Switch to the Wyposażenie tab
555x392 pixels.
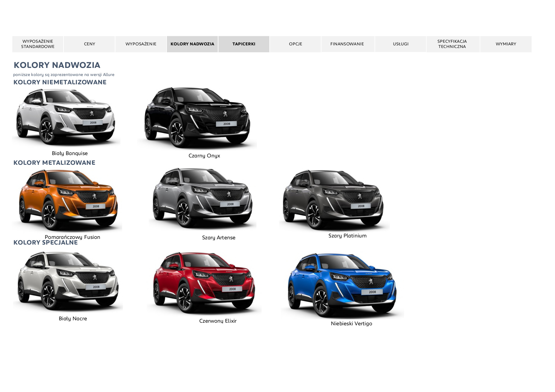141,44
